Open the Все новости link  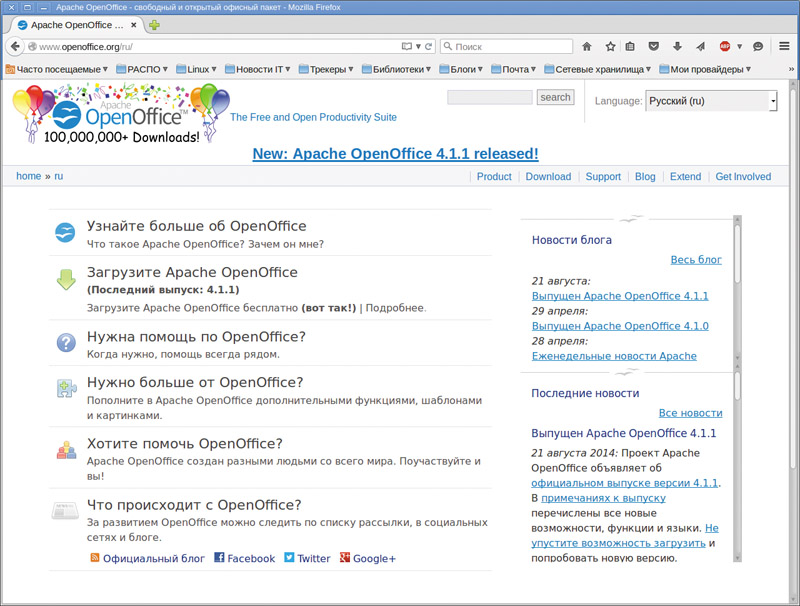click(690, 413)
